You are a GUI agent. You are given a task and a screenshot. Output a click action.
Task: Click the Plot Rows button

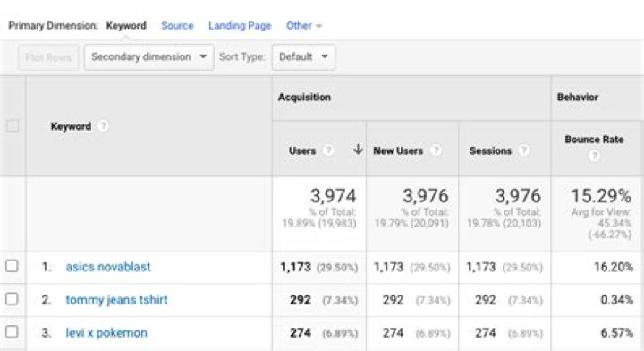48,56
